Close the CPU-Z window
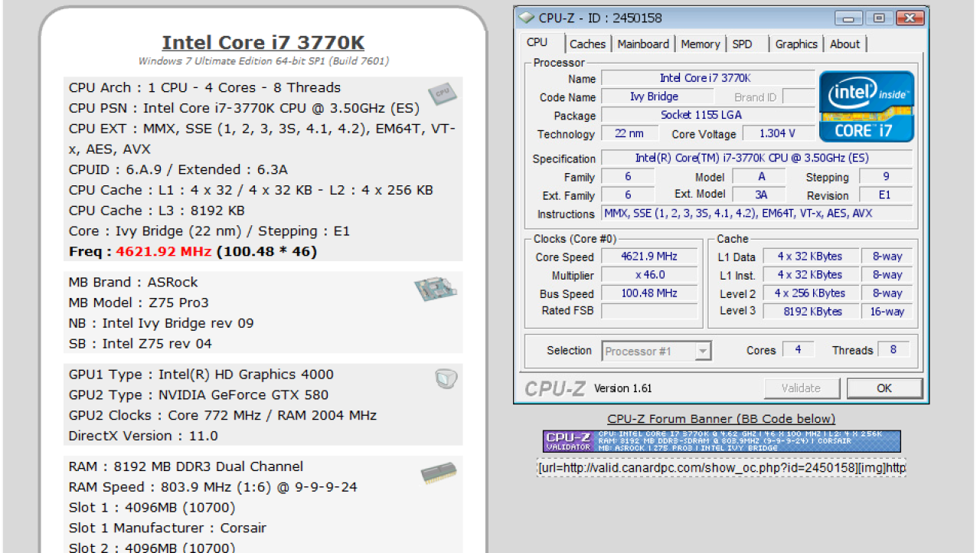 click(x=910, y=18)
